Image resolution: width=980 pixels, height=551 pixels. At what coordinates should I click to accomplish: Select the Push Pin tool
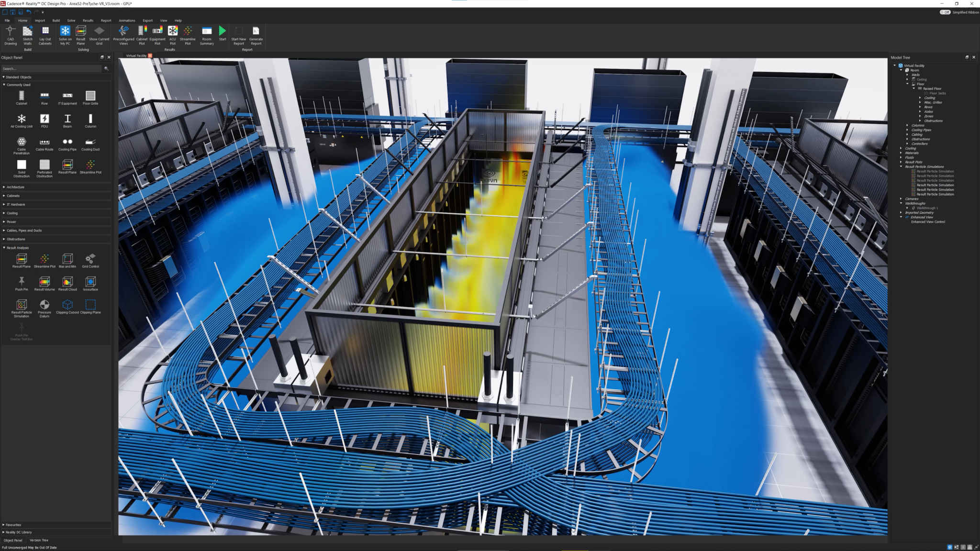coord(22,284)
